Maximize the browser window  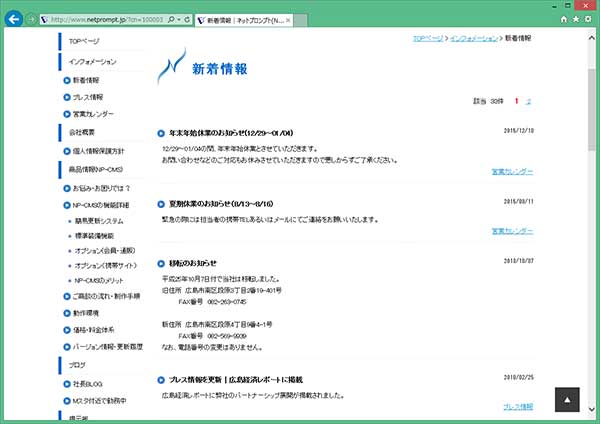click(568, 5)
